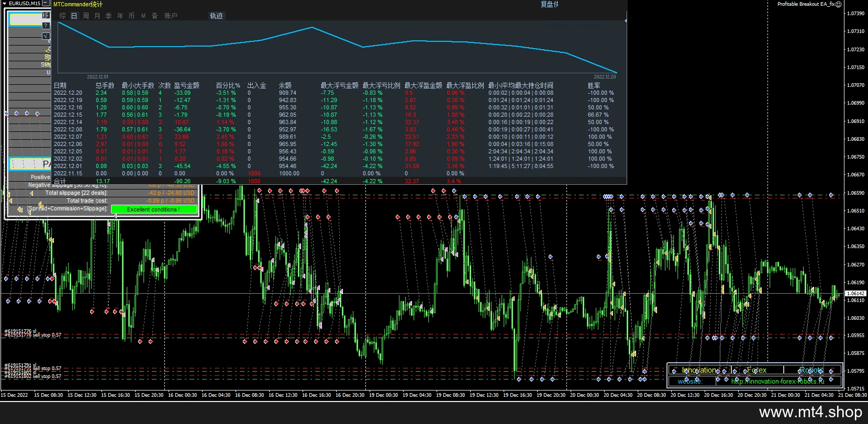Screen dimensions: 868x424
Task: Click the #619151776 sell_stop 0.57 order label
Action: 32,335
